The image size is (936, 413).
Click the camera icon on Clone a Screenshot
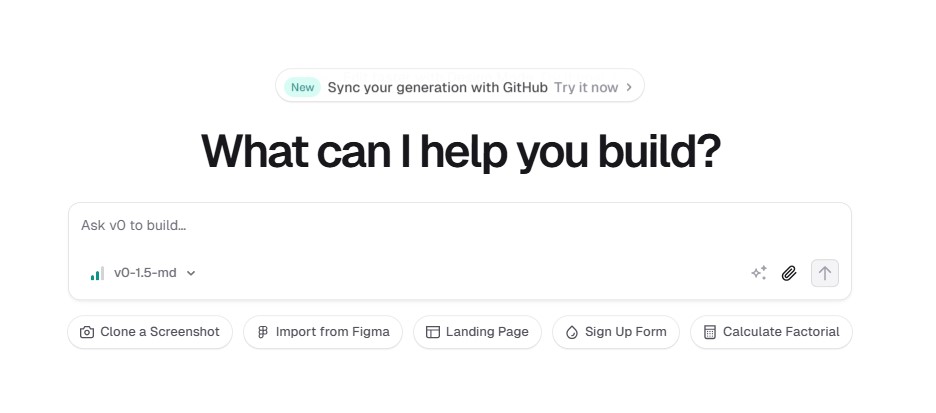click(87, 332)
